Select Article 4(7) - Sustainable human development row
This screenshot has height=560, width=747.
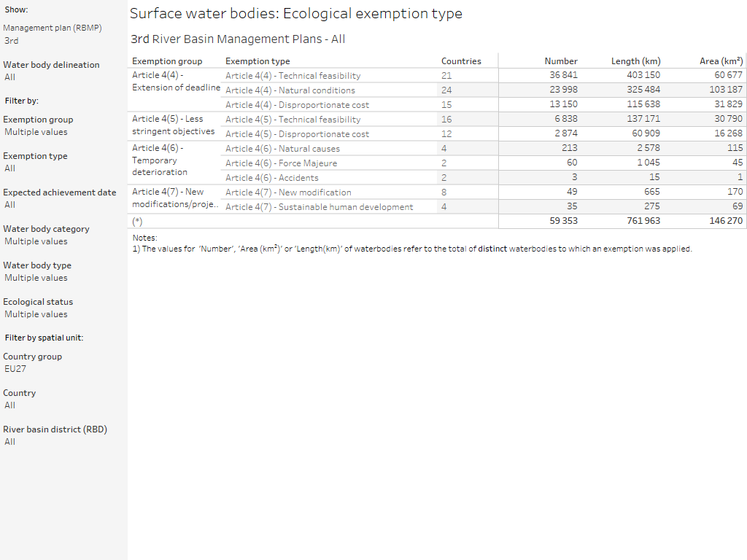[320, 207]
